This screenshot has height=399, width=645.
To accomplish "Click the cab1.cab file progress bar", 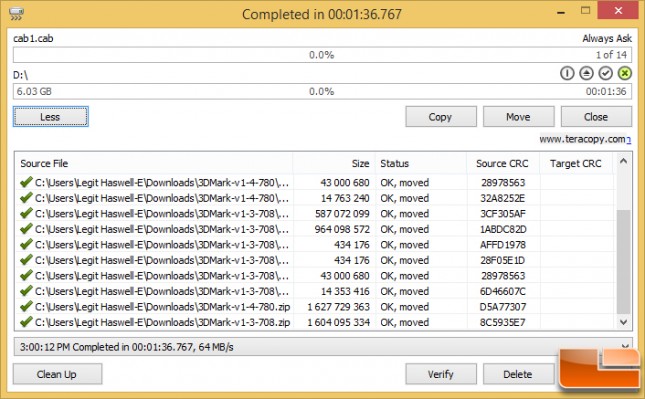I will (322, 55).
